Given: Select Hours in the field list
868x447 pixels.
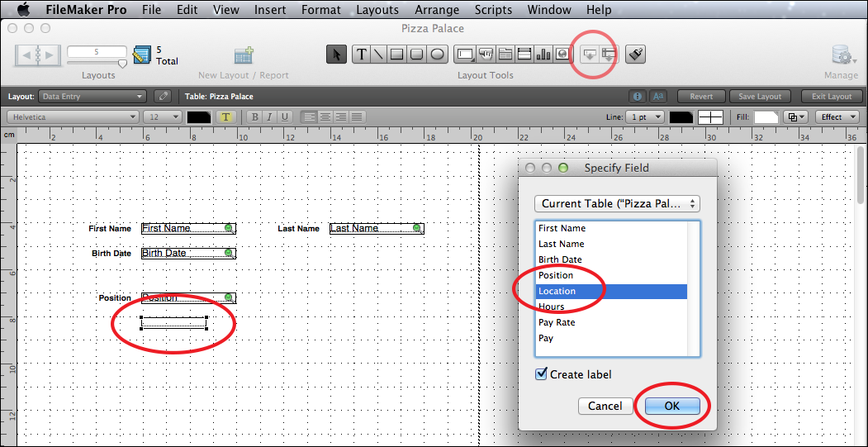Looking at the screenshot, I should tap(611, 307).
